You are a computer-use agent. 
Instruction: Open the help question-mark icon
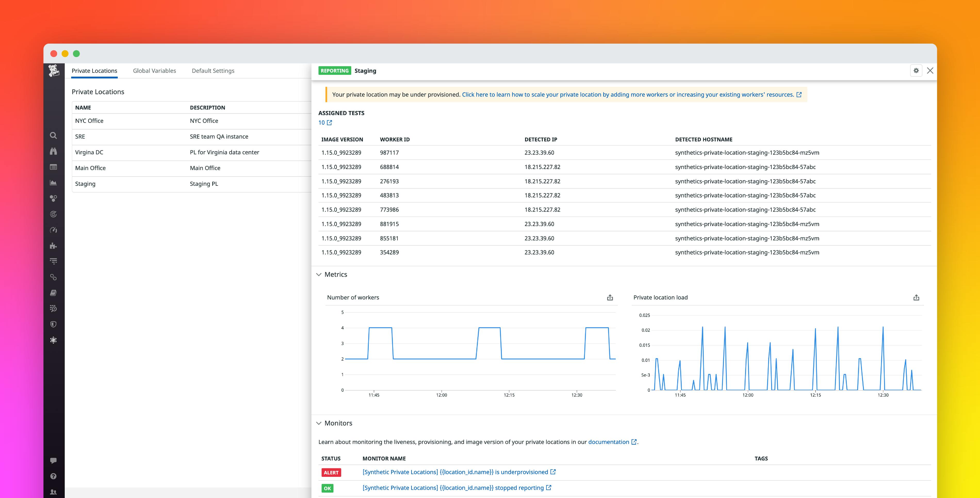click(x=53, y=476)
